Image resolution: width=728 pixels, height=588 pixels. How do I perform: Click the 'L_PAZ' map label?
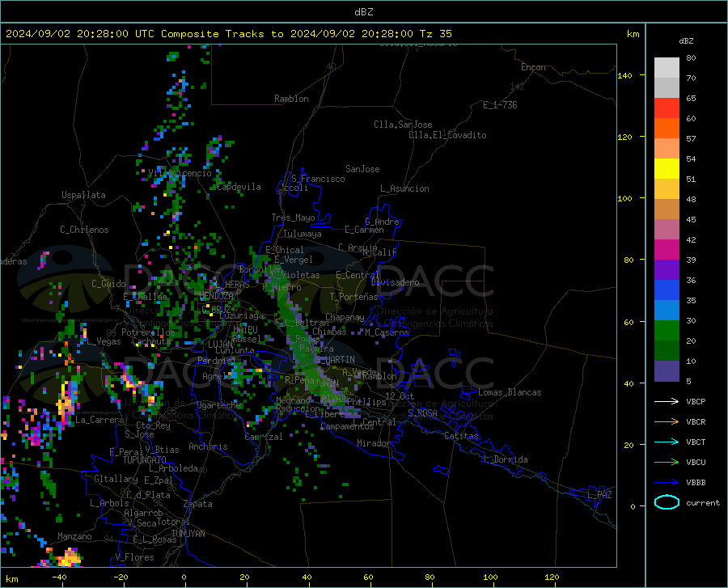(599, 495)
